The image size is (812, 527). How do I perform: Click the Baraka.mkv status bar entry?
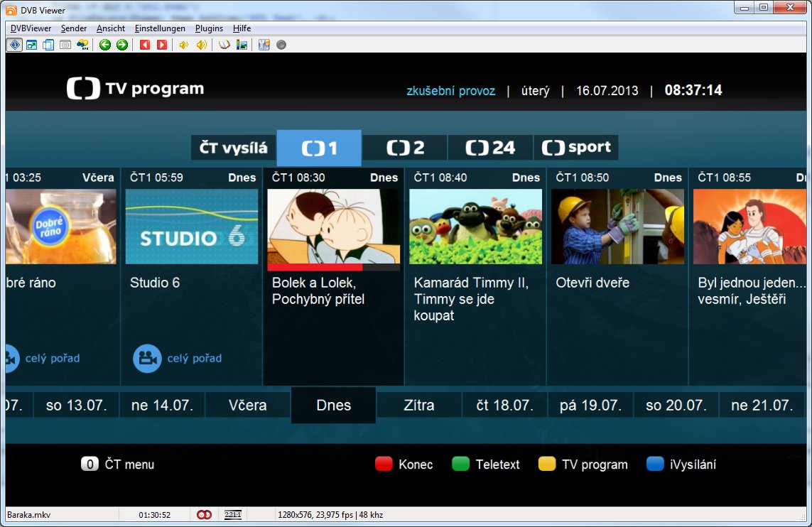pyautogui.click(x=28, y=515)
